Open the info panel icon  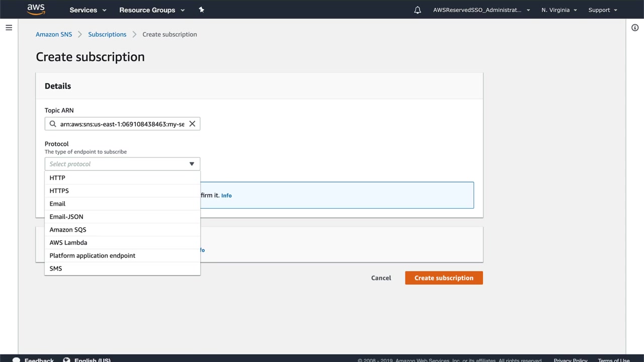coord(635,28)
